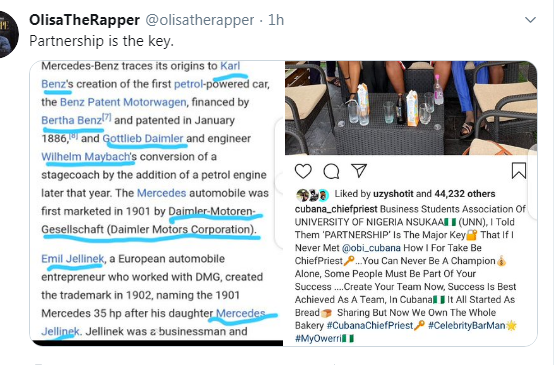Open the #CubanaChiefPriest hashtag
The image size is (559, 365).
pyautogui.click(x=370, y=325)
